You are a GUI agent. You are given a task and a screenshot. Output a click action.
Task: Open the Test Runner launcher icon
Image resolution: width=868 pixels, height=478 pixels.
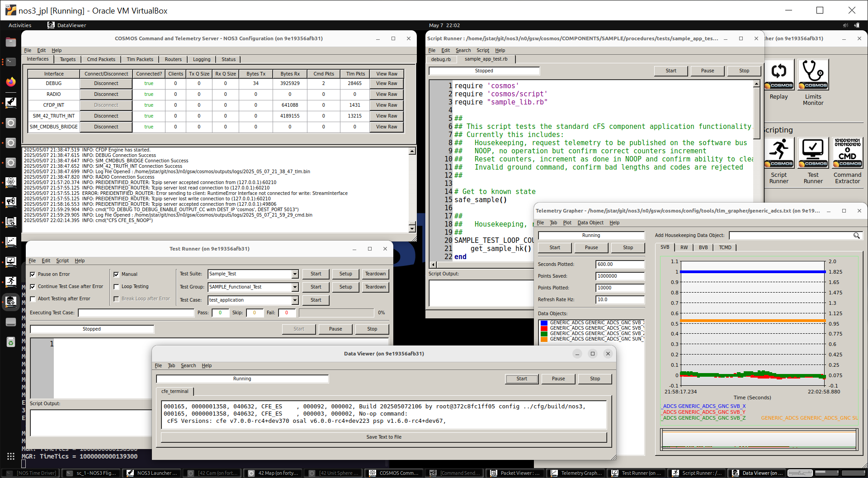click(813, 153)
